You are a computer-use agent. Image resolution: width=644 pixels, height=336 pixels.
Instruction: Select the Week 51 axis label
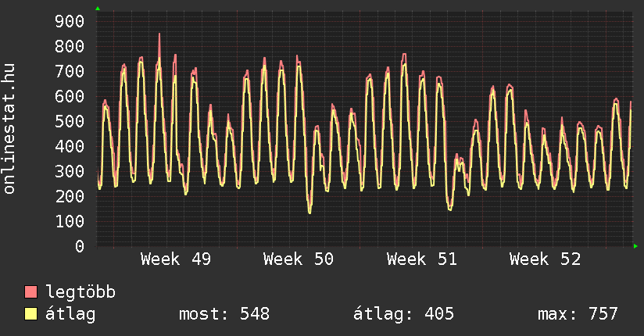tap(421, 259)
